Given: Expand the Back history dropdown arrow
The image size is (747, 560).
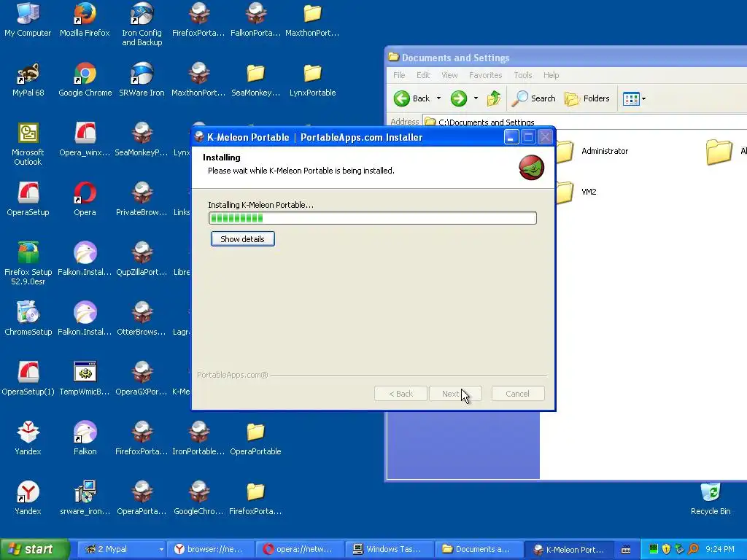Looking at the screenshot, I should 438,98.
